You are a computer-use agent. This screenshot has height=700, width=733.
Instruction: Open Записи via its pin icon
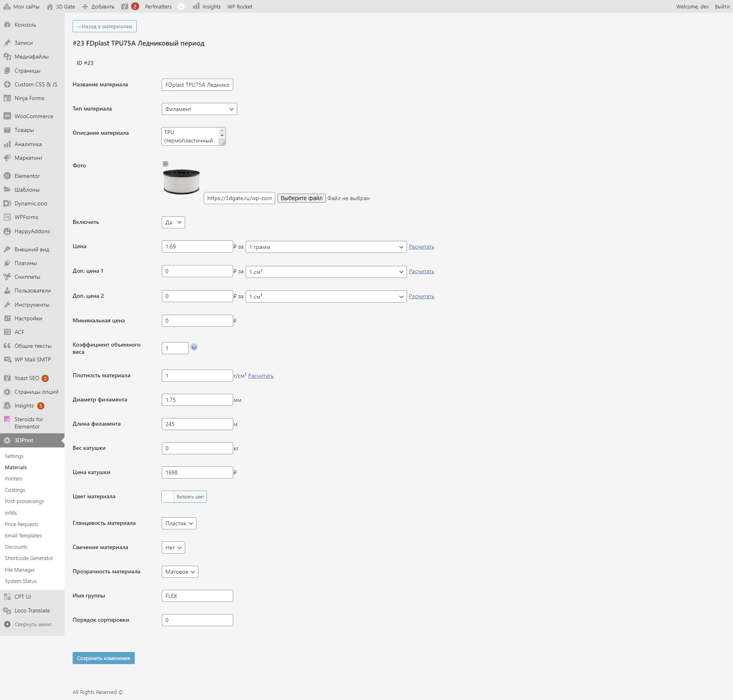7,43
